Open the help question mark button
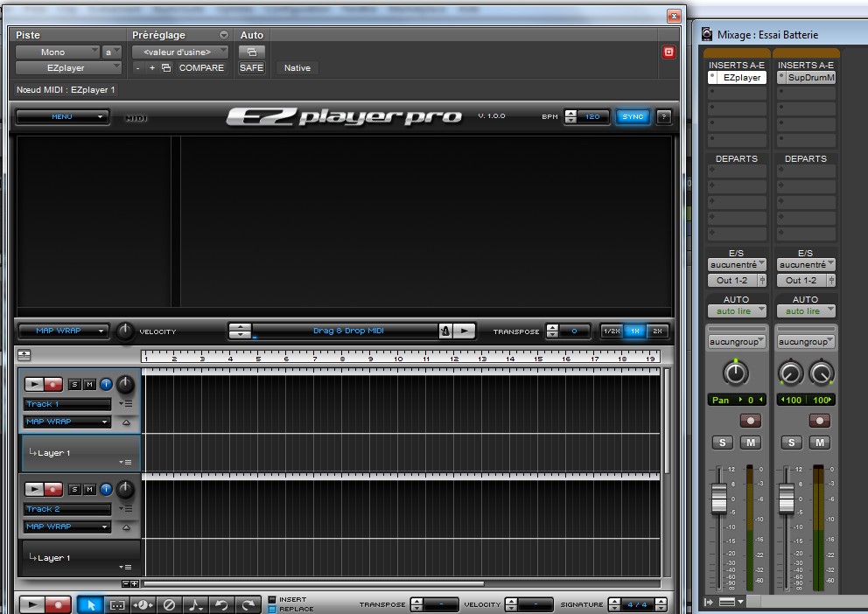 [664, 116]
